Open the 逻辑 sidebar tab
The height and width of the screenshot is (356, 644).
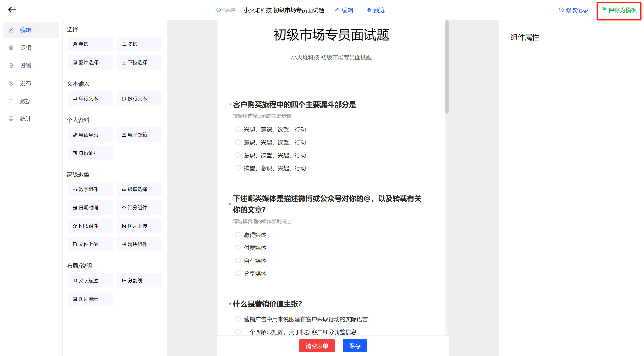[x=26, y=48]
